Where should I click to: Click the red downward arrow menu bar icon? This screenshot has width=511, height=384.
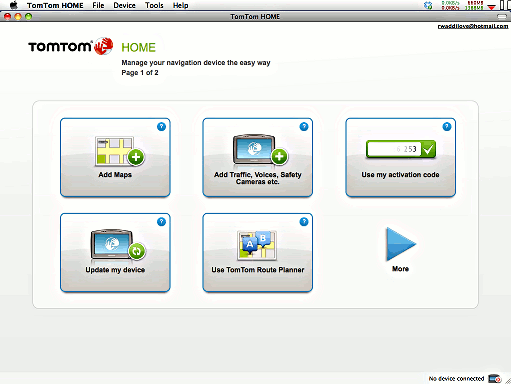click(491, 7)
